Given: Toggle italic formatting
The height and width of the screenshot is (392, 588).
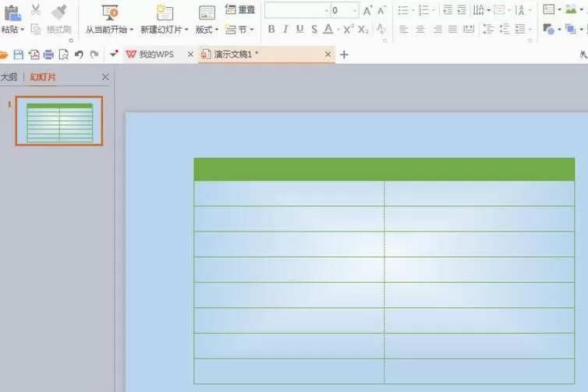Looking at the screenshot, I should (x=285, y=30).
